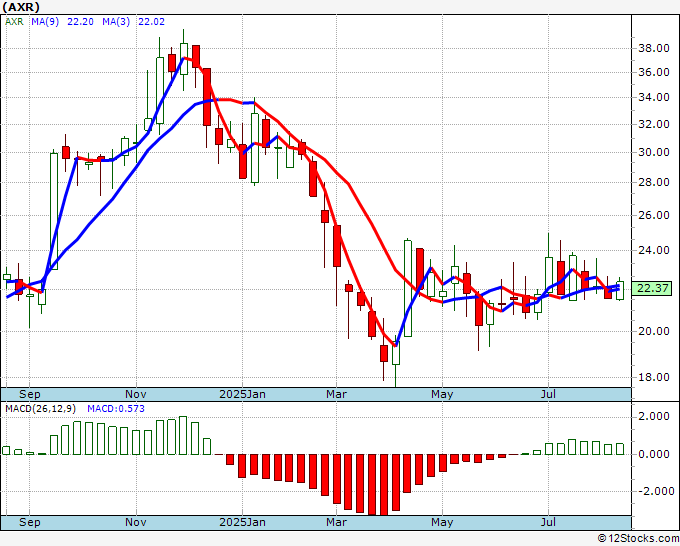The height and width of the screenshot is (546, 680).
Task: Click the 28.00 price axis label
Action: pos(654,183)
